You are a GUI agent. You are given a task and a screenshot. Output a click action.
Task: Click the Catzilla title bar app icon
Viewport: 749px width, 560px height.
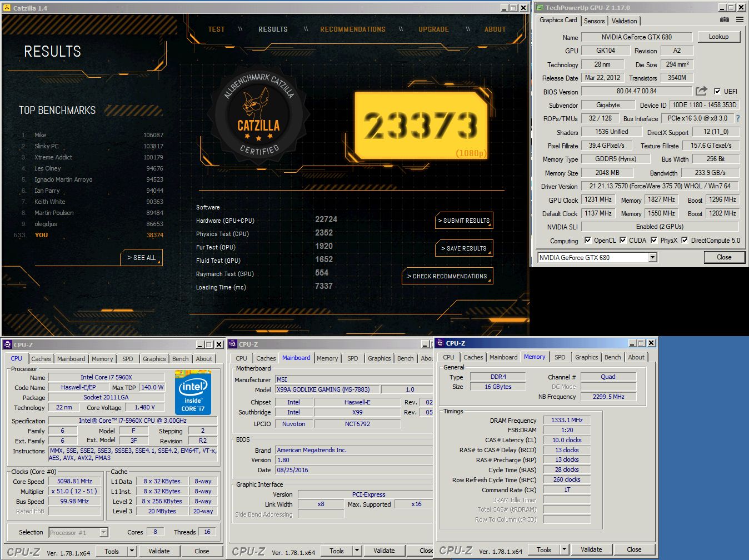click(x=7, y=8)
